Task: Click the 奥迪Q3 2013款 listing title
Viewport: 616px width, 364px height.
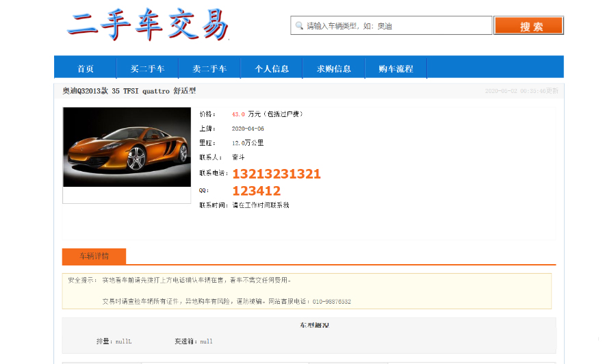Action: point(129,91)
